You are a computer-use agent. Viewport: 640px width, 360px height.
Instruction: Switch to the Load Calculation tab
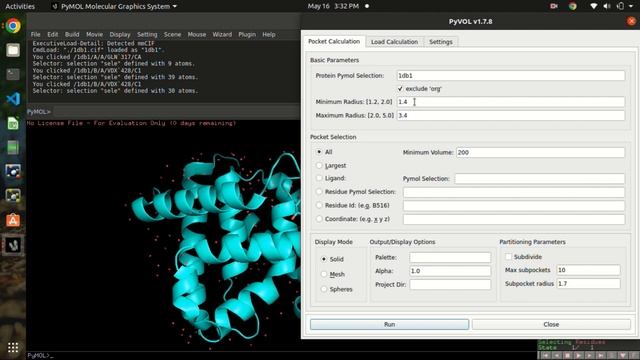point(394,42)
